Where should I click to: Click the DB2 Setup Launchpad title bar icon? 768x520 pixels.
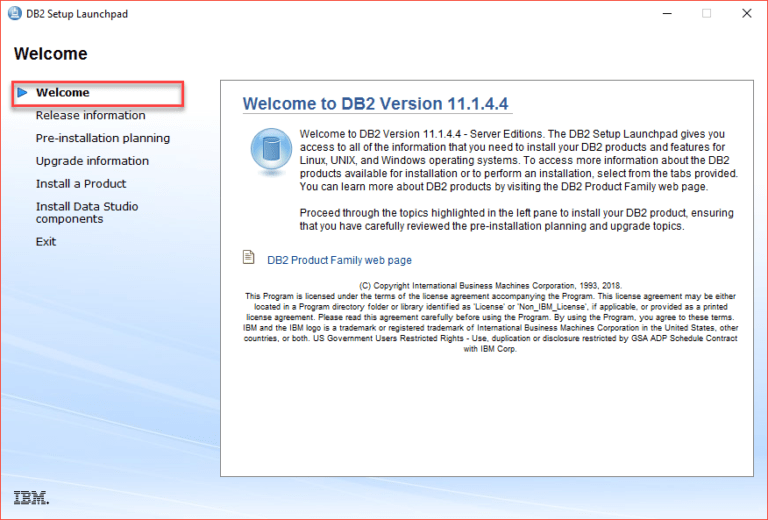pos(15,14)
